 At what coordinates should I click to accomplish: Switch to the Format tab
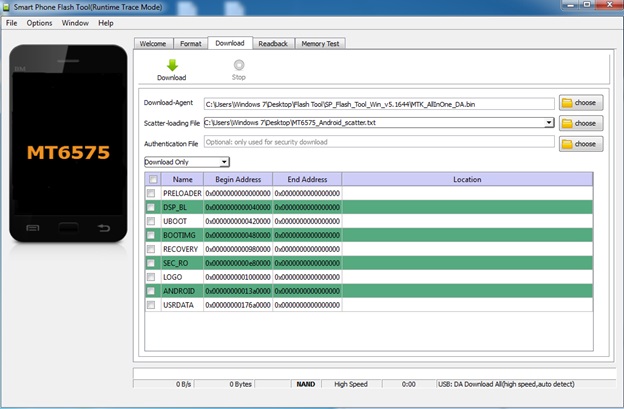191,44
